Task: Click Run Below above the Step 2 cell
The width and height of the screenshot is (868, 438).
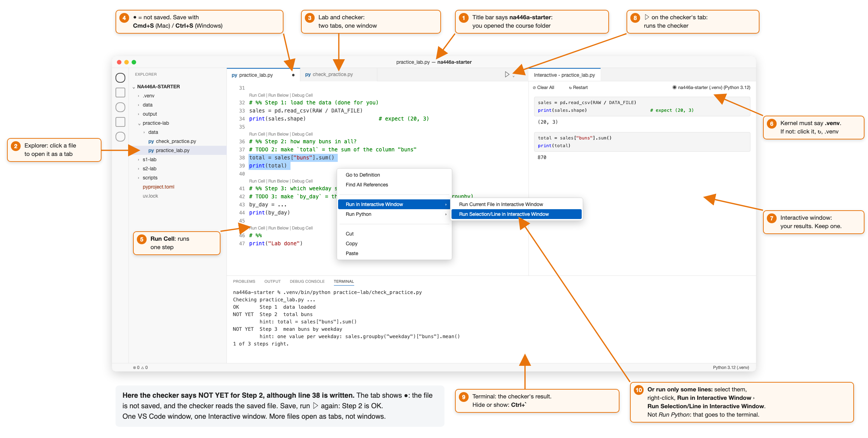Action: click(278, 134)
